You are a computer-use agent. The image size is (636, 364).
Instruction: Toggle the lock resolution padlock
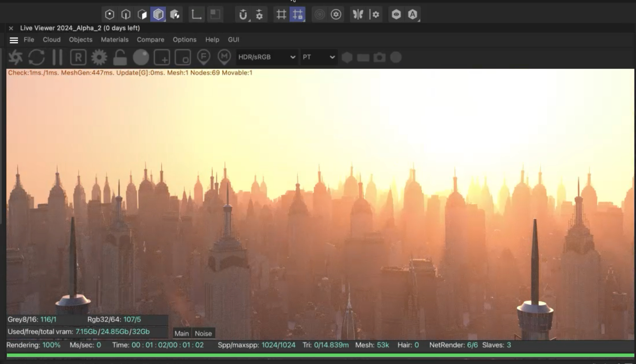click(x=120, y=57)
